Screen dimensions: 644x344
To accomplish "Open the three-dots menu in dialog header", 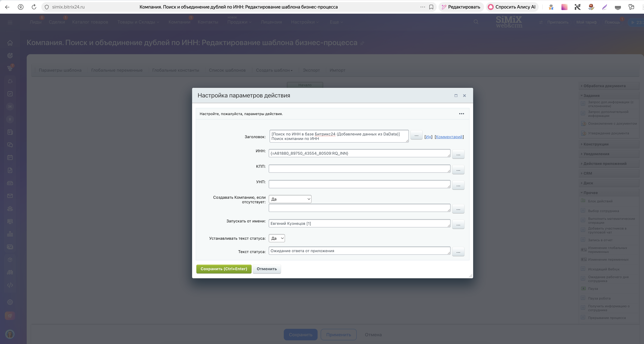I will click(461, 114).
